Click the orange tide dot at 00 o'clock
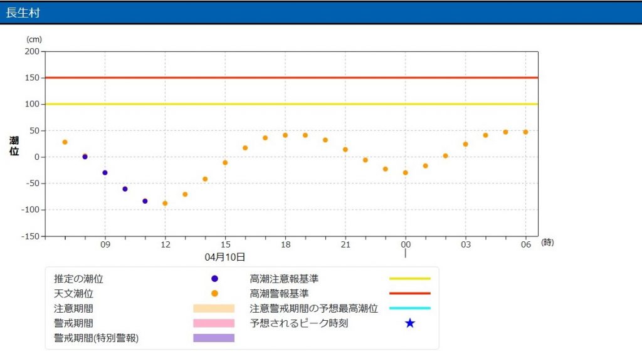Viewport: 642px width, 364px height. pyautogui.click(x=406, y=173)
